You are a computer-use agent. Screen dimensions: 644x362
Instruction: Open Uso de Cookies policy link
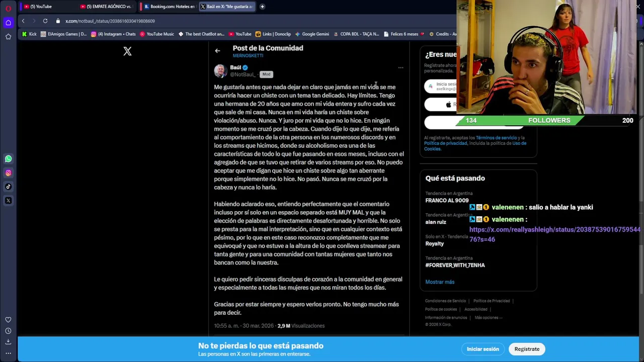475,146
